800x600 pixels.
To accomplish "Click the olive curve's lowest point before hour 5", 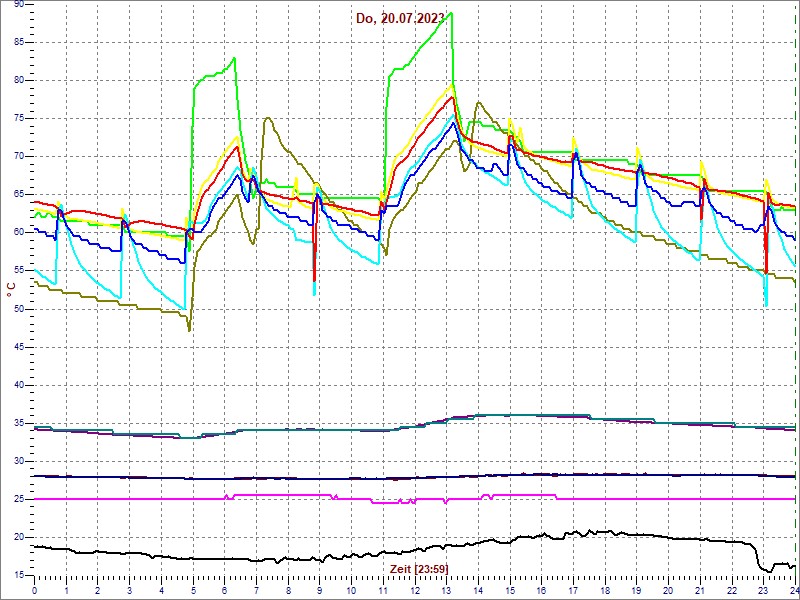I will (189, 329).
